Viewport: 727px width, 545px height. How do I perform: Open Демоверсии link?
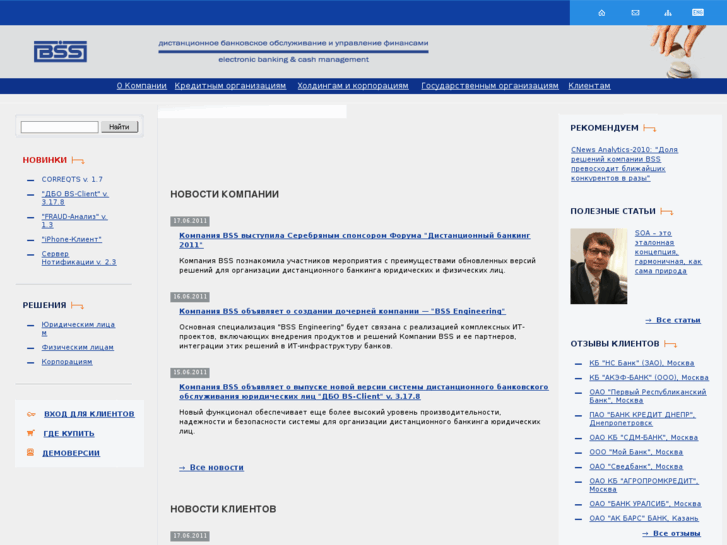point(71,453)
